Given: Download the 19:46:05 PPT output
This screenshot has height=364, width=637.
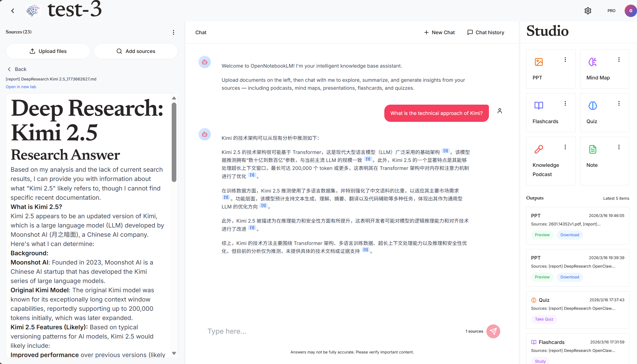Looking at the screenshot, I should [570, 235].
